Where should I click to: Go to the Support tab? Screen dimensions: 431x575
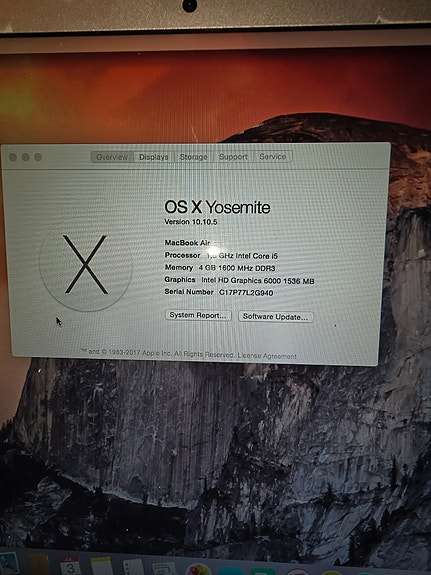[x=233, y=157]
